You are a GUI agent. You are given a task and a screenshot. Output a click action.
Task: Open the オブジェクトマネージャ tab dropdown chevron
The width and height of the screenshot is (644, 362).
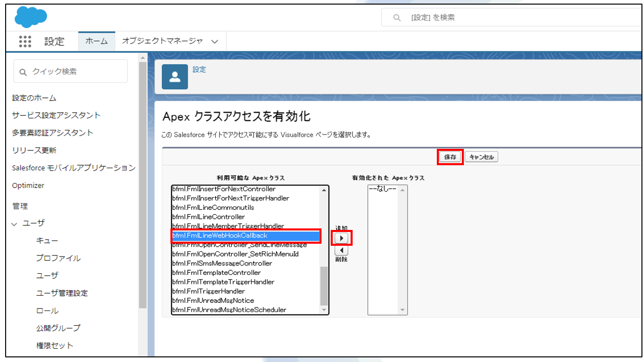[215, 42]
